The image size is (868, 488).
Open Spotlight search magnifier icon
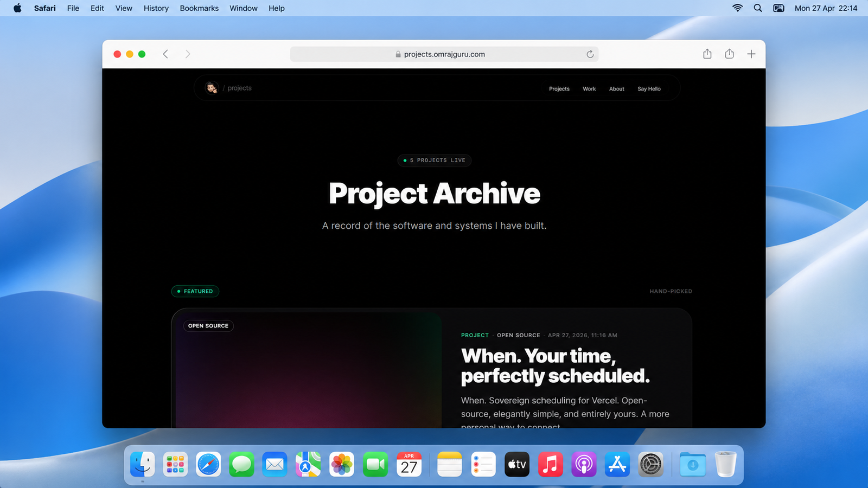pyautogui.click(x=758, y=8)
